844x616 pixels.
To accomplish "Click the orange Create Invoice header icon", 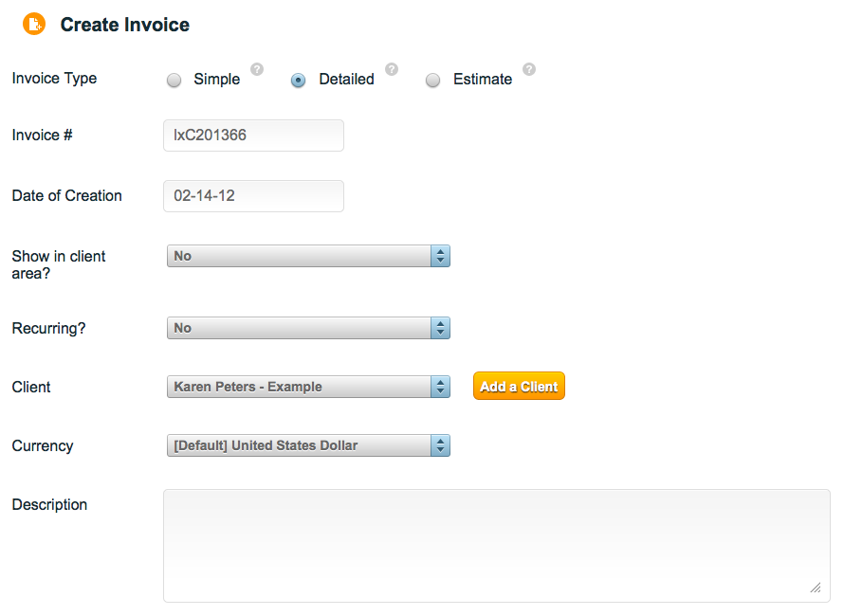I will (34, 25).
